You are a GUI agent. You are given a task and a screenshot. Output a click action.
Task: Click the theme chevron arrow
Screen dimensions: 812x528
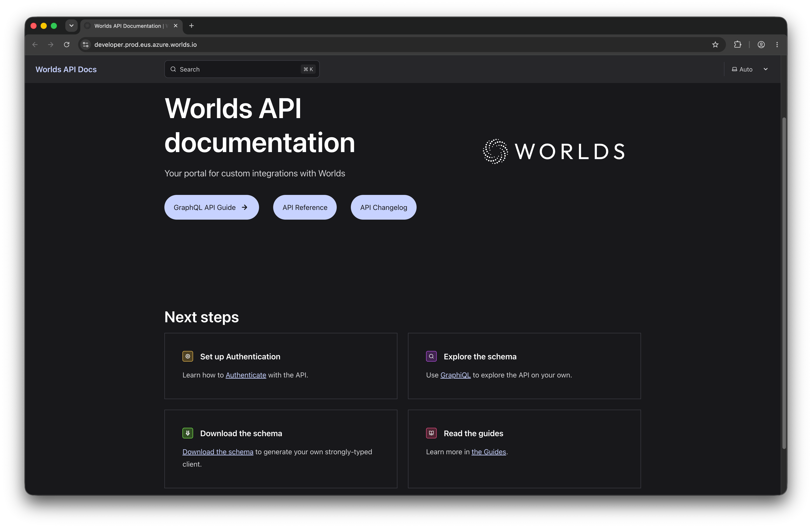[766, 69]
